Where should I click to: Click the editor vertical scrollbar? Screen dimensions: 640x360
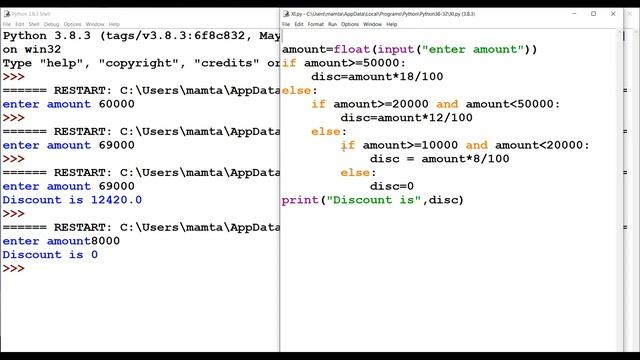tap(620, 190)
